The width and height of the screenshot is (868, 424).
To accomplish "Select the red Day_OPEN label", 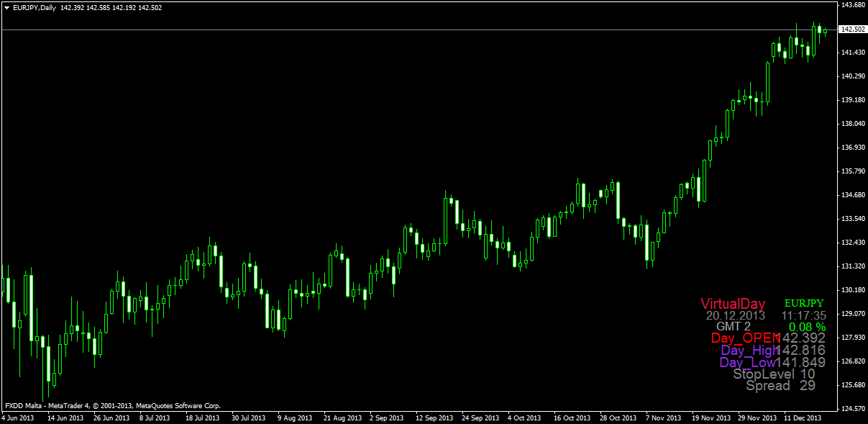I will [745, 338].
